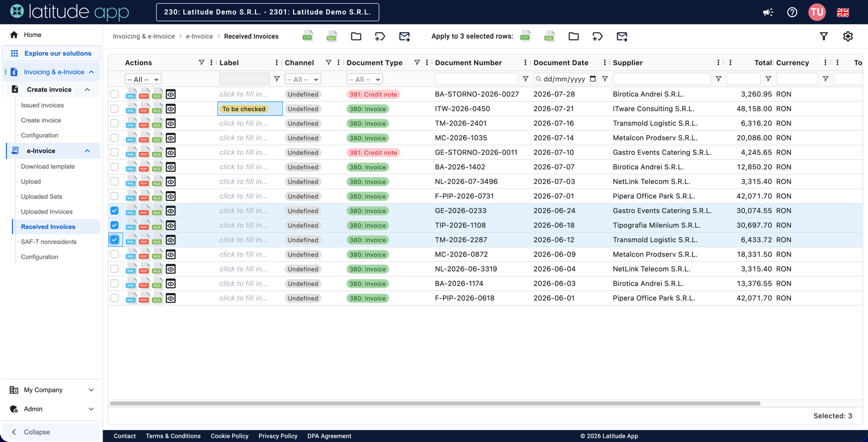Click the Supplier filter input field

(x=661, y=79)
